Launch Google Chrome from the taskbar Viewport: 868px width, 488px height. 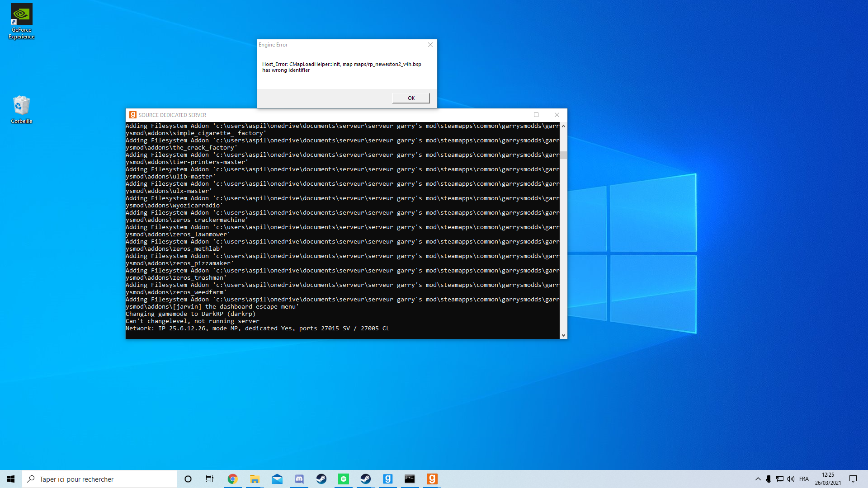point(232,479)
